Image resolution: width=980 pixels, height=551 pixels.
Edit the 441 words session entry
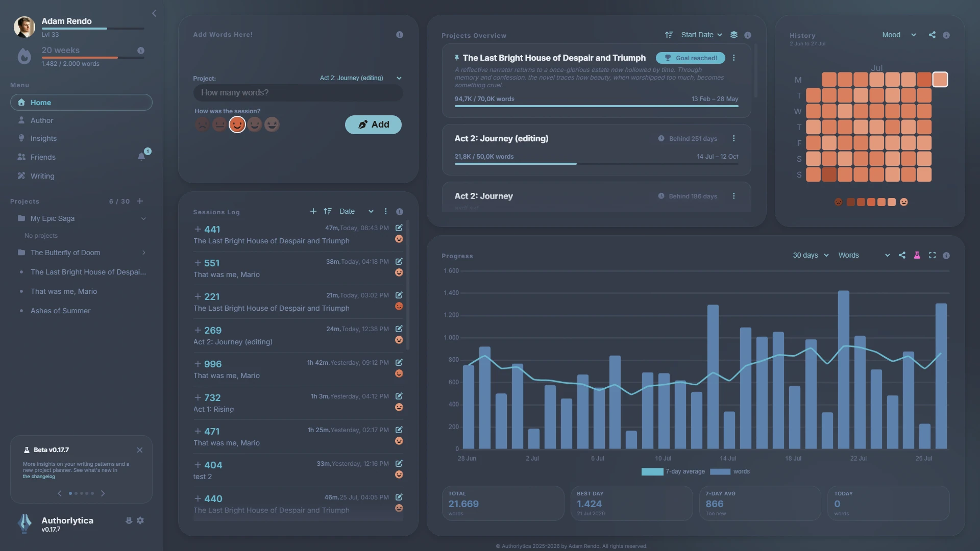(399, 228)
